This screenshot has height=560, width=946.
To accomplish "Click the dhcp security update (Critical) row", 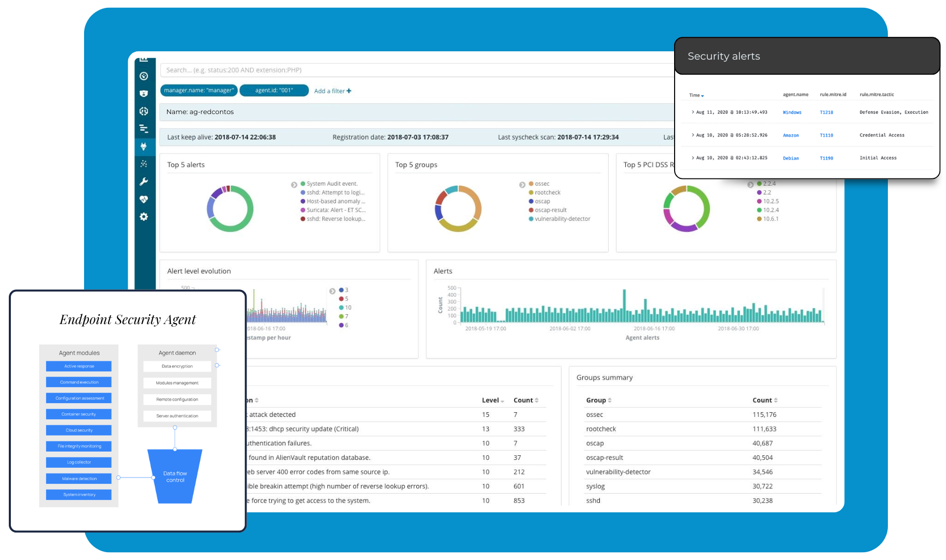I will click(396, 429).
